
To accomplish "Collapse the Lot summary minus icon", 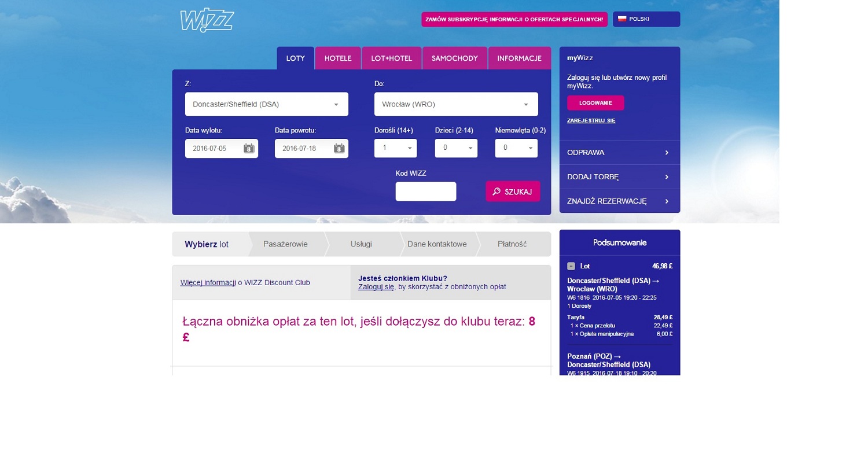I will pos(571,266).
